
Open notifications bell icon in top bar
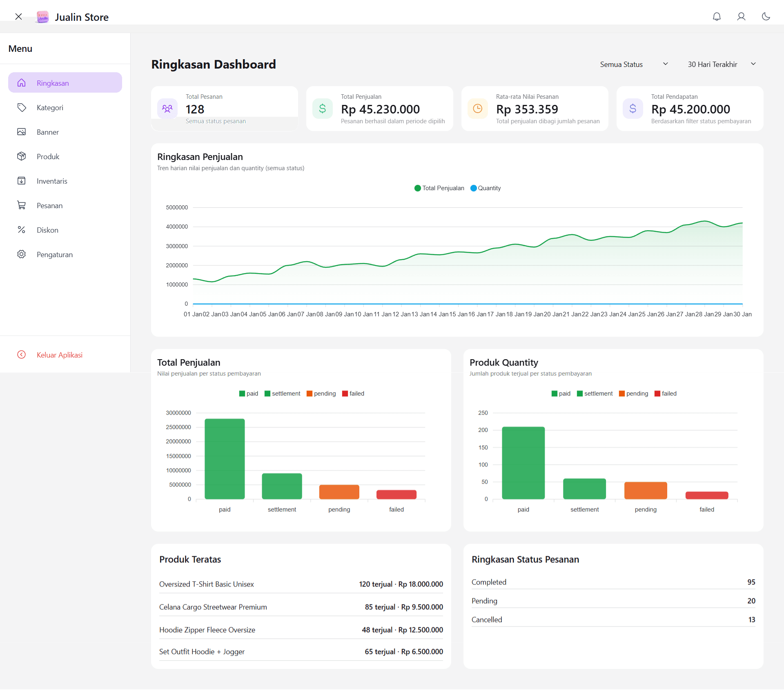[x=717, y=17]
